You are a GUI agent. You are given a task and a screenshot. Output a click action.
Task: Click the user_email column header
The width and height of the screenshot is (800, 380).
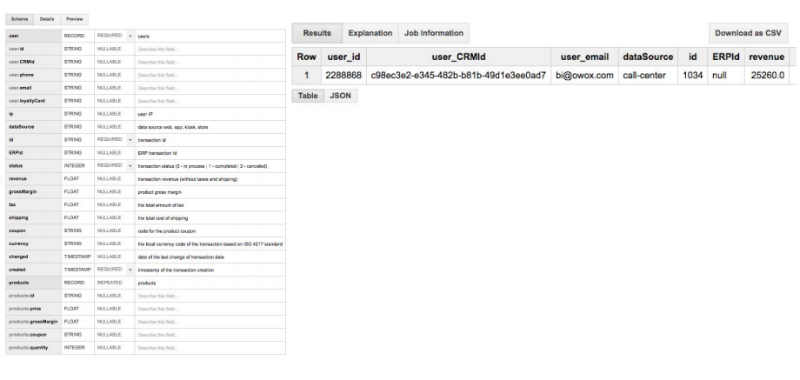pos(584,57)
